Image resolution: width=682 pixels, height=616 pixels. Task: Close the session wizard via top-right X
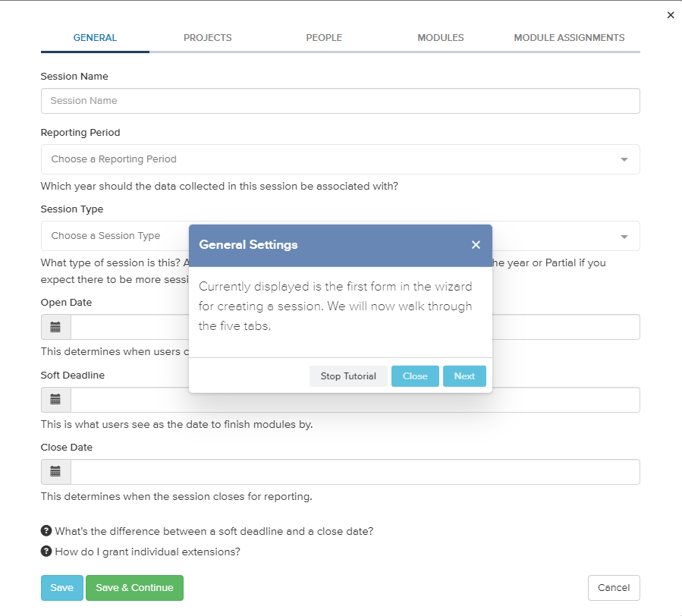671,15
